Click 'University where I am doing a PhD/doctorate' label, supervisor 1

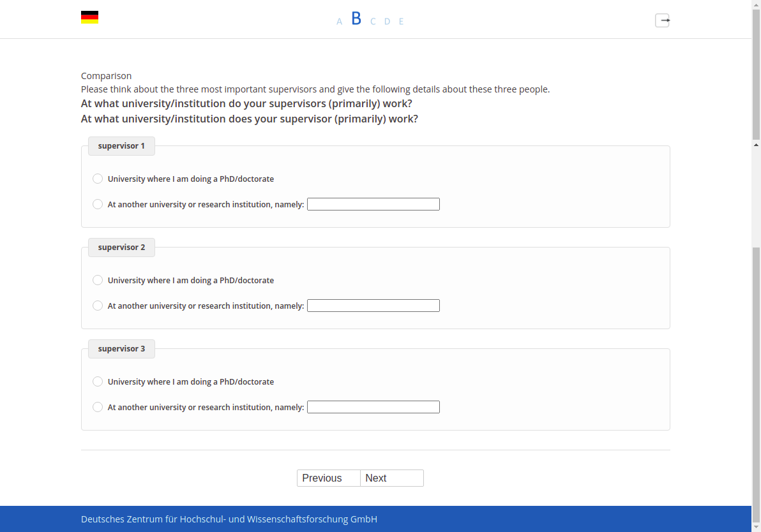click(x=191, y=179)
